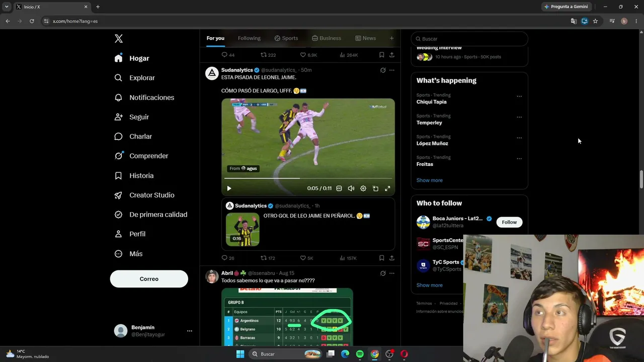The height and width of the screenshot is (362, 644).
Task: Click the Grok icon on Sudanalytics post
Action: coord(383,70)
